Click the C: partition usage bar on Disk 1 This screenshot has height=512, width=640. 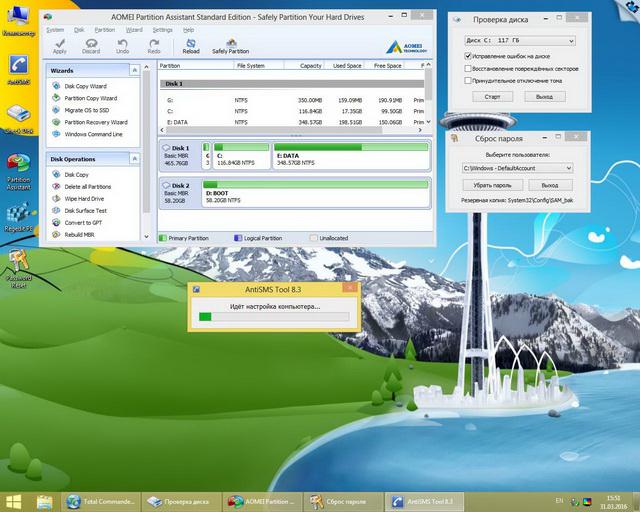click(x=241, y=147)
